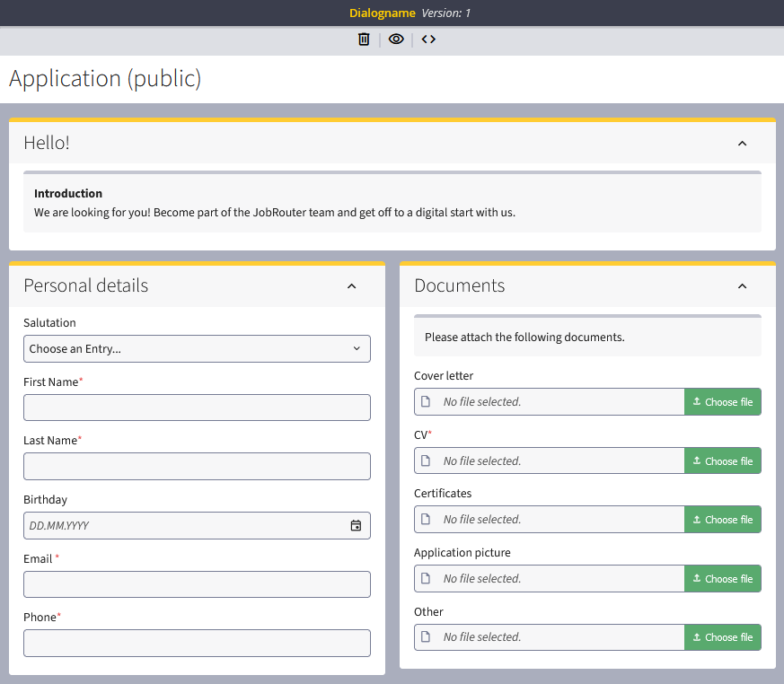
Task: Click Cover letter 'No file selected.' field
Action: [x=549, y=402]
